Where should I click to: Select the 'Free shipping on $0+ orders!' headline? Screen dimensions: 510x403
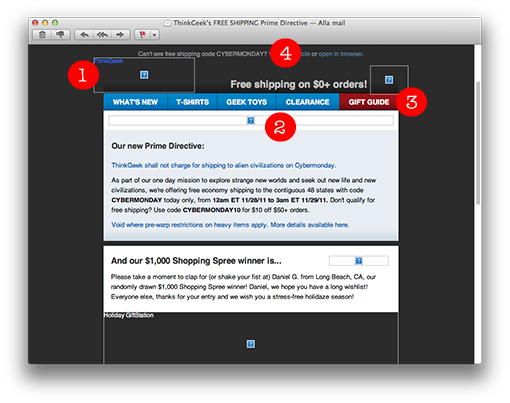tap(299, 84)
